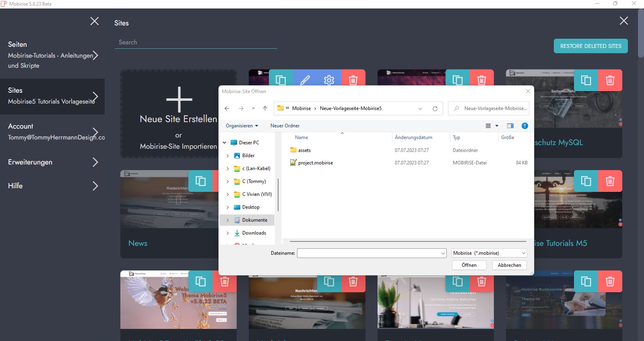Viewport: 644px width, 341px height.
Task: Open the Organisieren dropdown menu
Action: 242,126
